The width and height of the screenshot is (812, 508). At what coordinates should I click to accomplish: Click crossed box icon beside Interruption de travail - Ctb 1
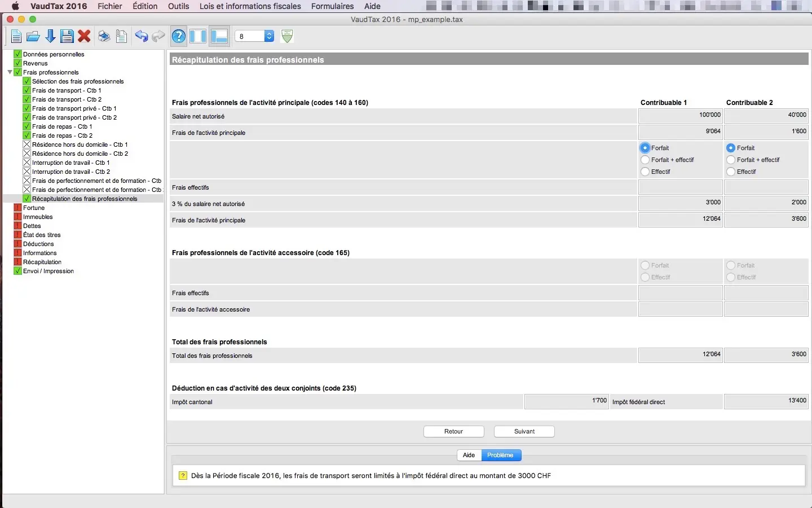coord(27,163)
